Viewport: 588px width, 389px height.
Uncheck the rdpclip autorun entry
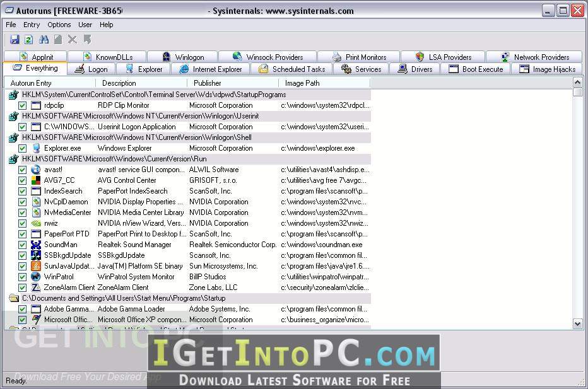(23, 106)
